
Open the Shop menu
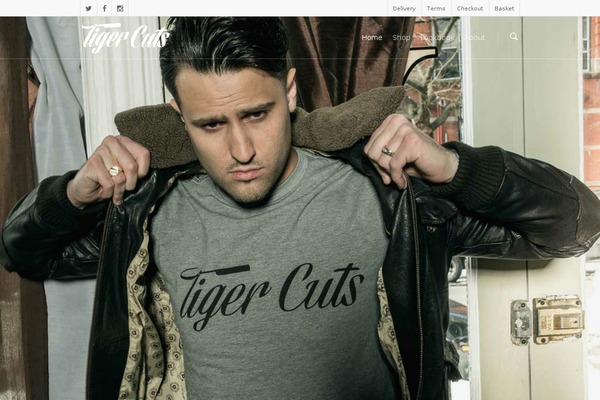click(x=401, y=38)
